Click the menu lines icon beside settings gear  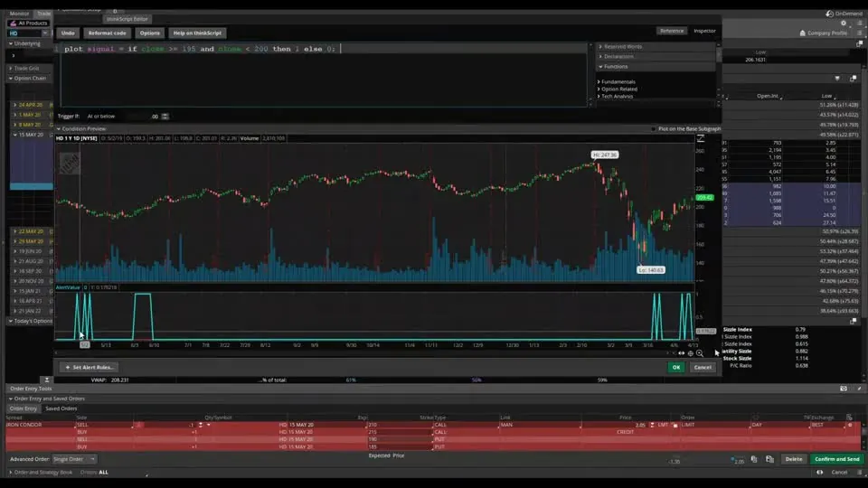coord(860,23)
